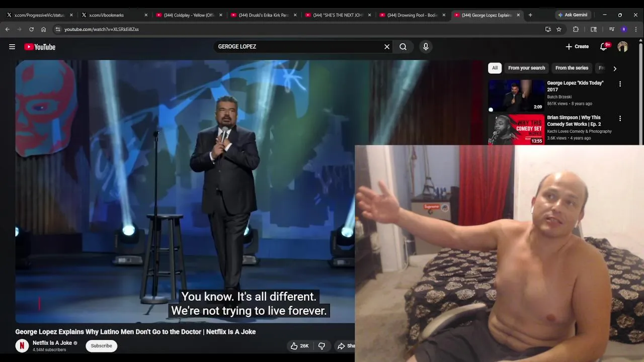
Task: Open Kechi Loves Comedy & Photography channel
Action: (579, 132)
